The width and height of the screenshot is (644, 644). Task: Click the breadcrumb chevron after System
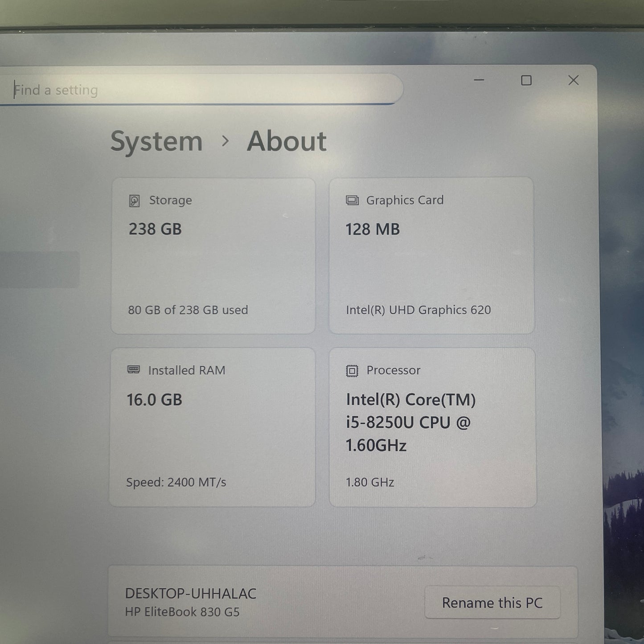225,141
